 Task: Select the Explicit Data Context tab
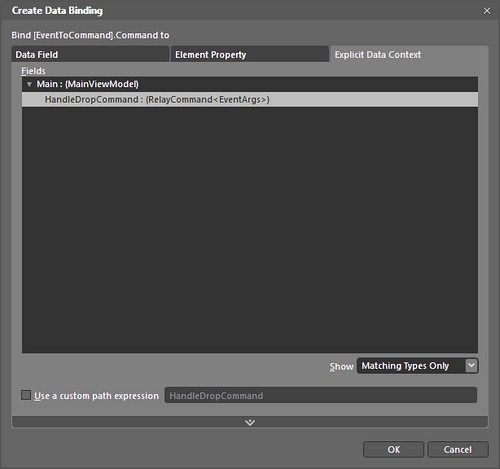tap(409, 54)
